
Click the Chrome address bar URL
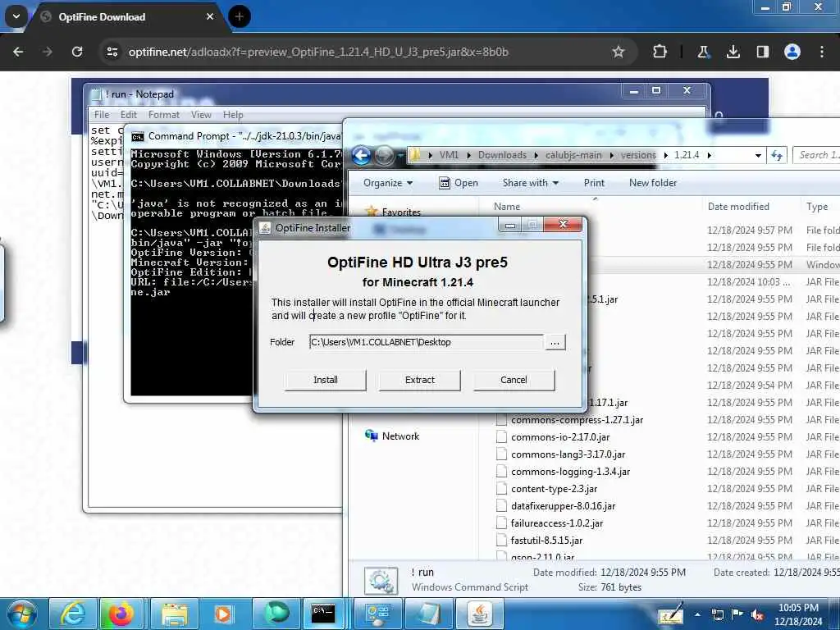318,52
